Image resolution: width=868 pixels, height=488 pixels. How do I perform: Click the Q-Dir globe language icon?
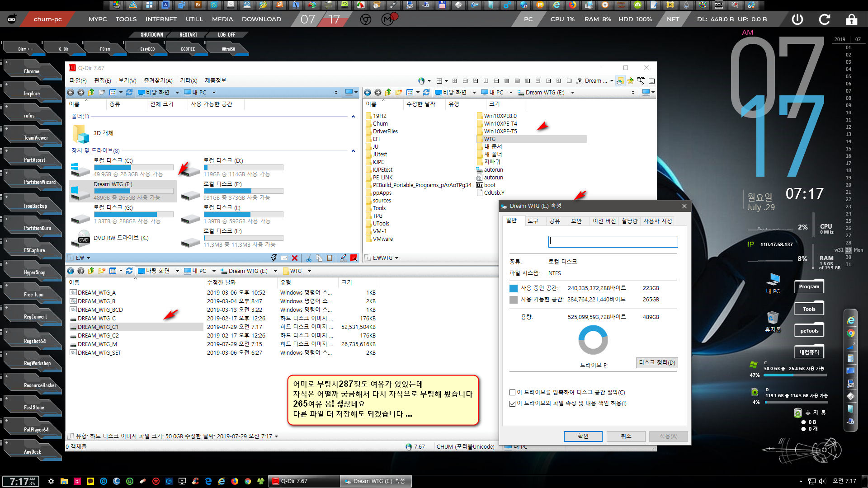(x=421, y=81)
